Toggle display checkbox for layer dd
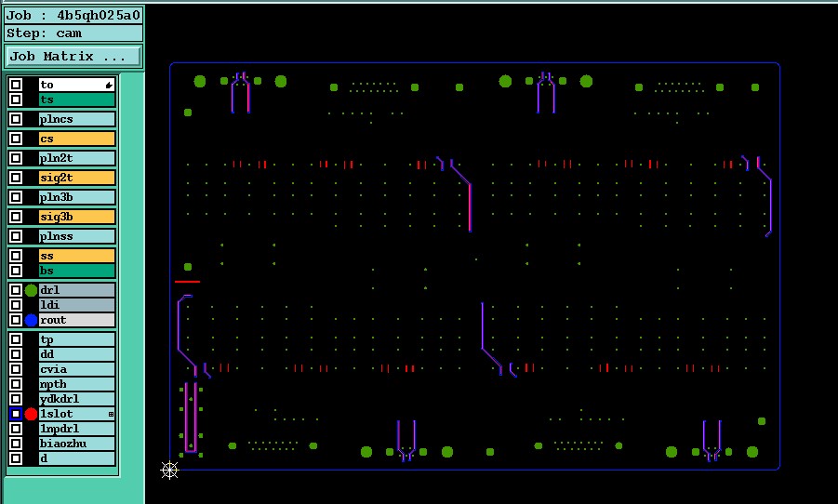Screen dimensions: 838x504 16,353
